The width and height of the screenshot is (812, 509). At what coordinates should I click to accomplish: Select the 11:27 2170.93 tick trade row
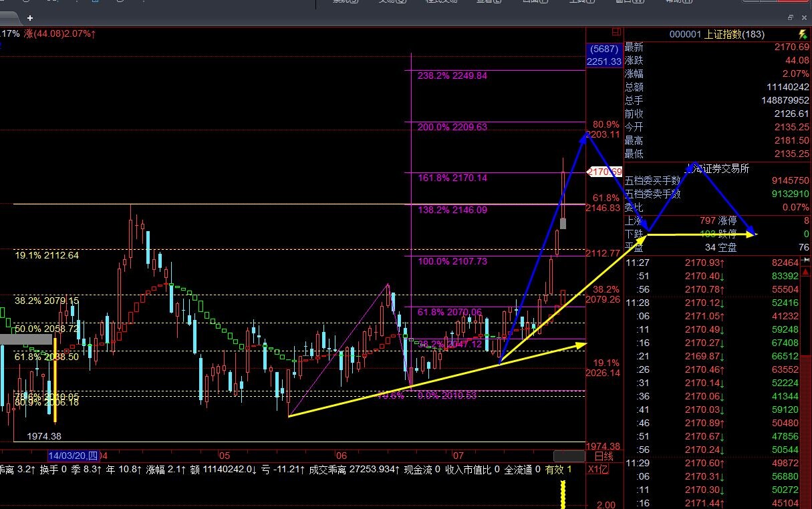coord(716,263)
